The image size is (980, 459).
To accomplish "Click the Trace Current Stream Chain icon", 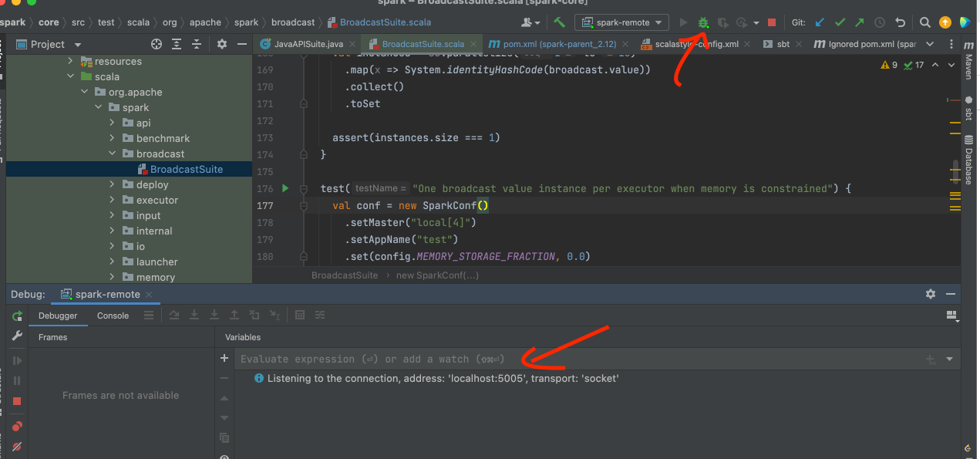I will [320, 316].
